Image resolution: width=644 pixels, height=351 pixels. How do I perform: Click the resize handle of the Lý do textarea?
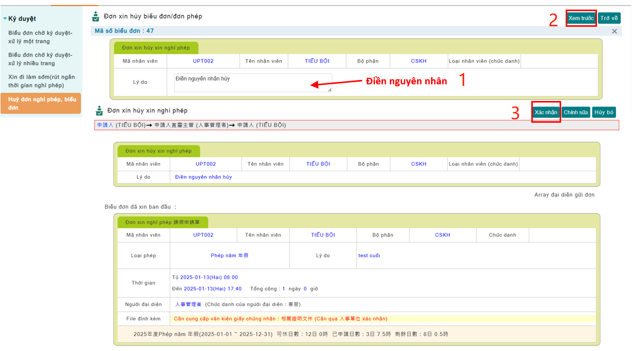330,89
